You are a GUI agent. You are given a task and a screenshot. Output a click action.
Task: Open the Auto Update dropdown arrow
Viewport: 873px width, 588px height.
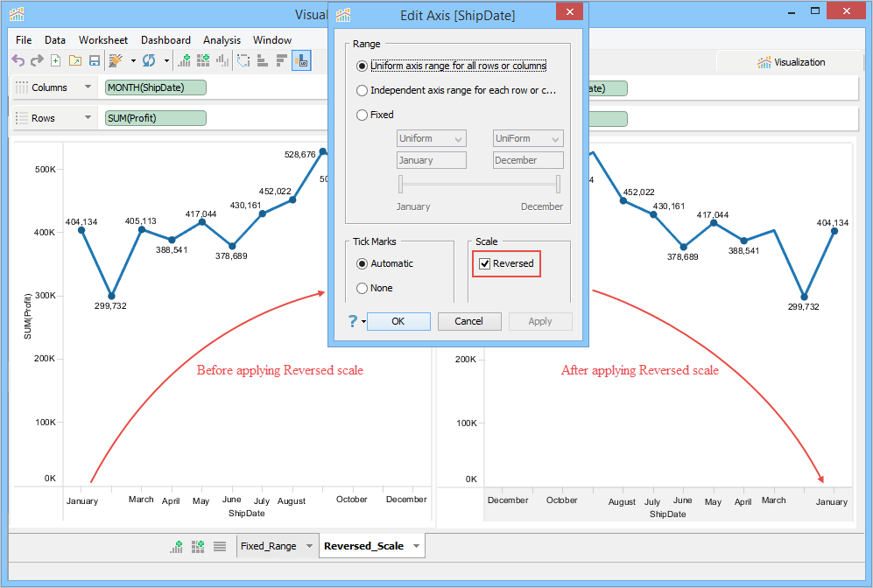(165, 60)
